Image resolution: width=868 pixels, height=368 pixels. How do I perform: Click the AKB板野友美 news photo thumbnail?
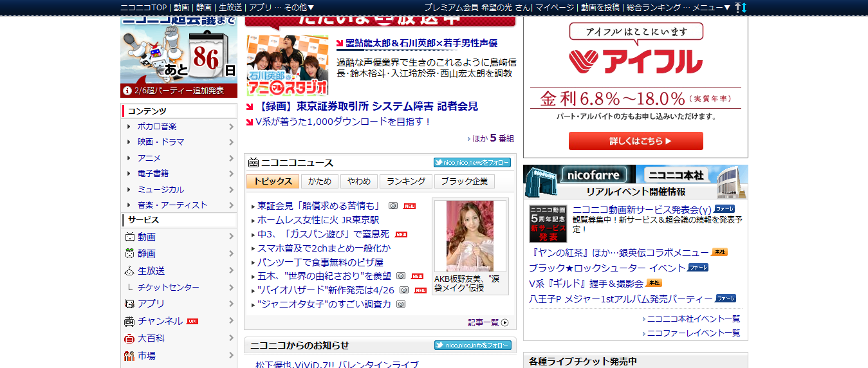pyautogui.click(x=470, y=236)
